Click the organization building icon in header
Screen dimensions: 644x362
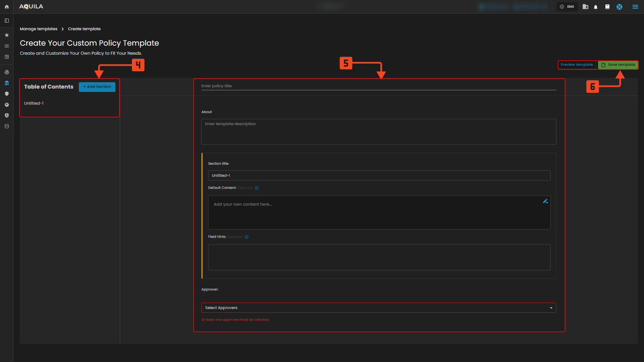[x=585, y=7]
